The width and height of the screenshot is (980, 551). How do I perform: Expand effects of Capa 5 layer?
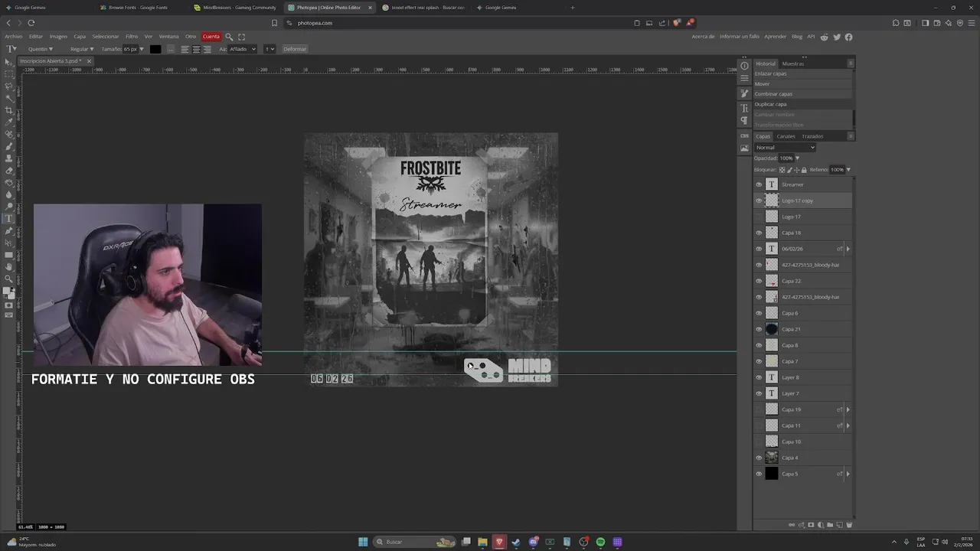848,474
